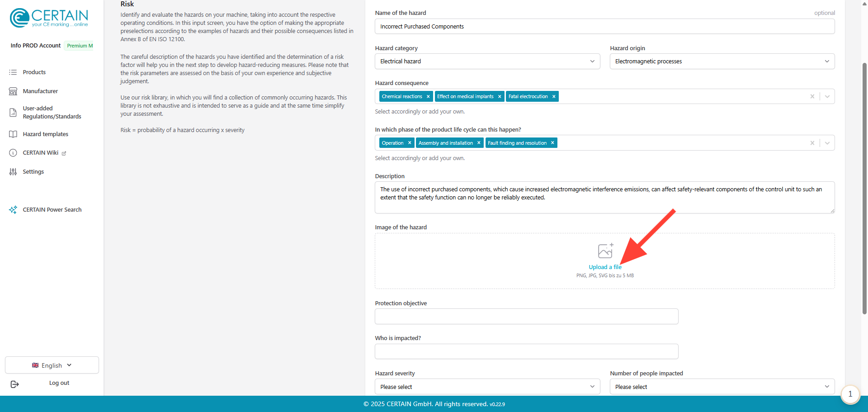Click the Who is impacted input field
The image size is (868, 412).
[x=527, y=351]
